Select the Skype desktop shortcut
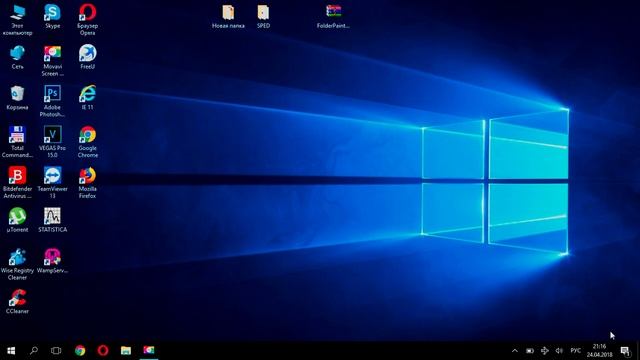Image resolution: width=640 pixels, height=360 pixels. point(52,16)
